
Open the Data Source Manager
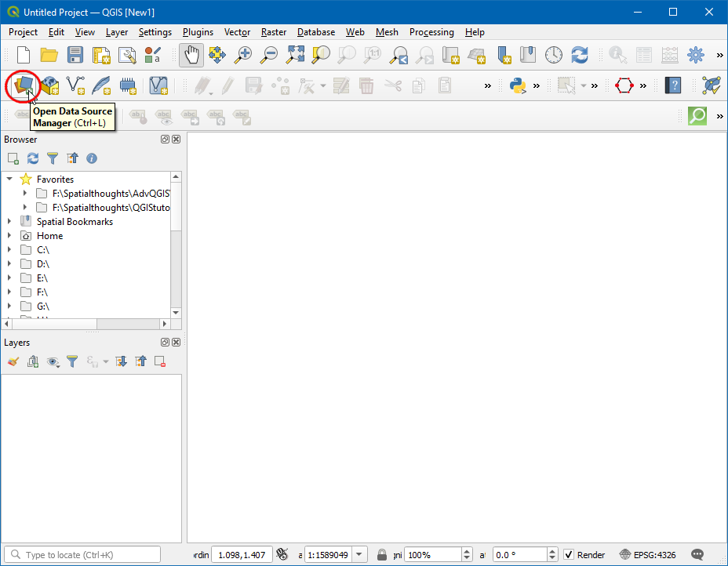24,85
